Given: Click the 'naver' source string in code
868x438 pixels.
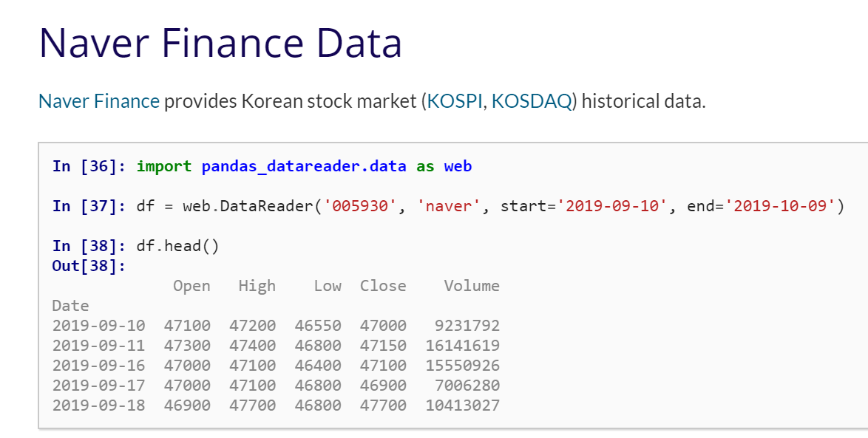Looking at the screenshot, I should tap(449, 206).
